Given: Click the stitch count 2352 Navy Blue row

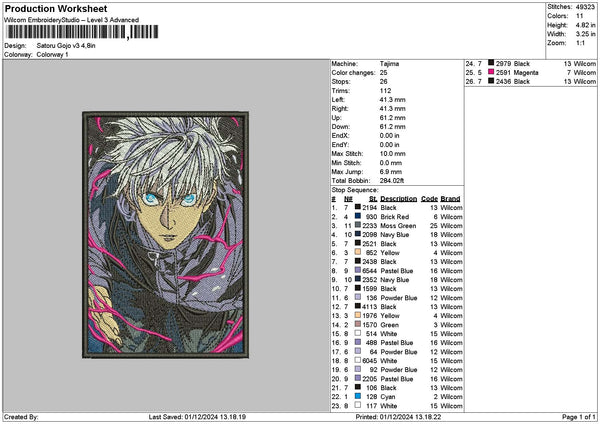Looking at the screenshot, I should [x=370, y=280].
